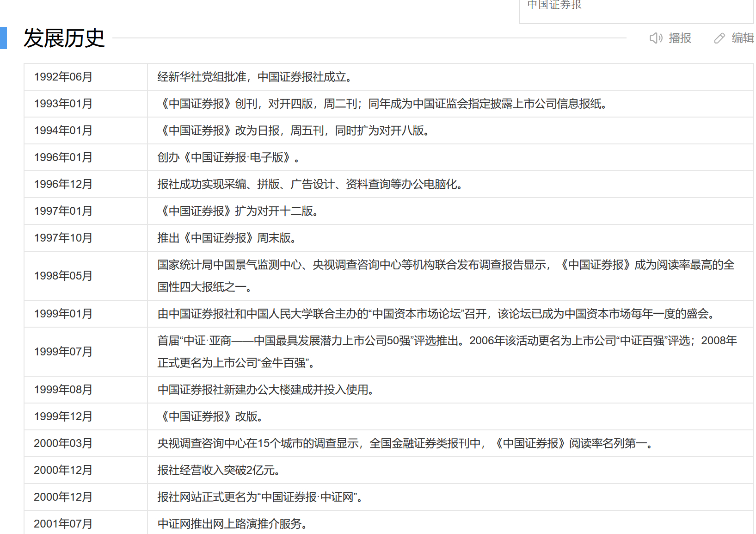Click the 编辑 edit link

[743, 38]
